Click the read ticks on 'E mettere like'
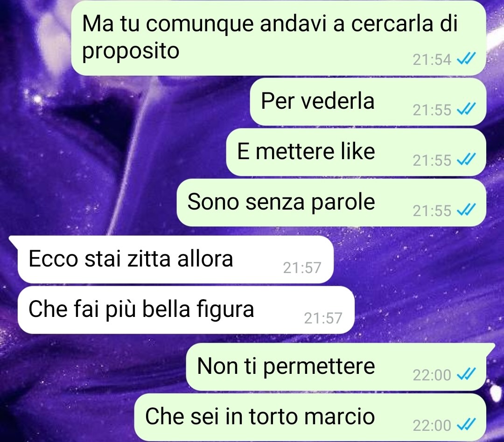 click(x=466, y=160)
